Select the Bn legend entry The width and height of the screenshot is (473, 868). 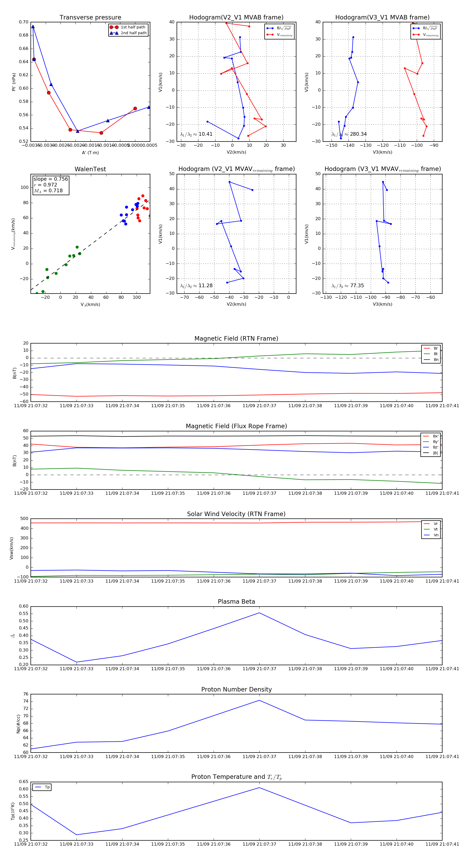(x=431, y=360)
